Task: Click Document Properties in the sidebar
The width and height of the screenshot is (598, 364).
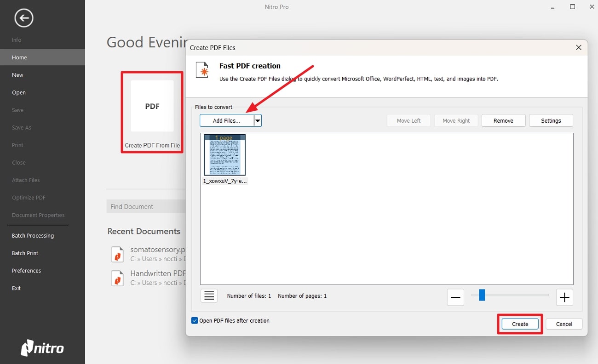Action: (38, 215)
